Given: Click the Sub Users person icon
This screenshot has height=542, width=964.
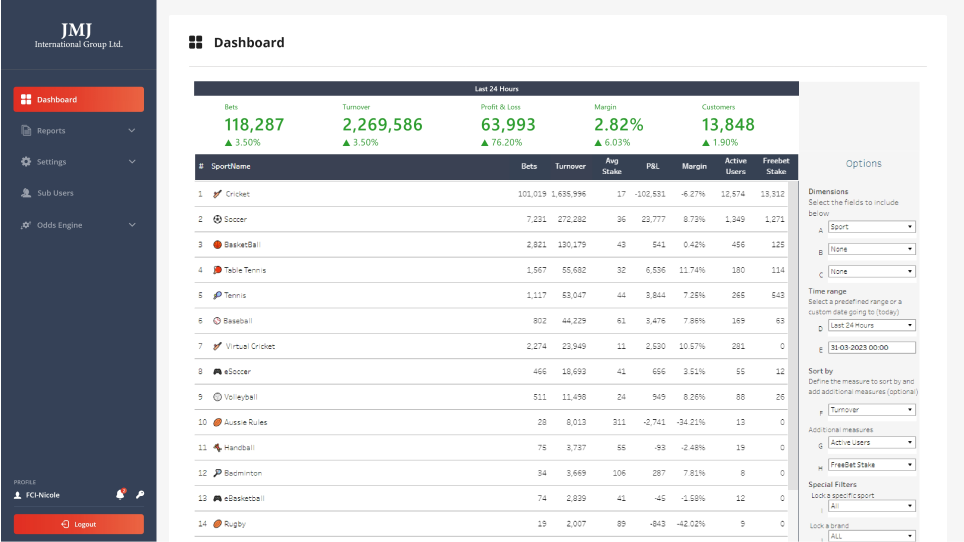Looking at the screenshot, I should pyautogui.click(x=26, y=193).
